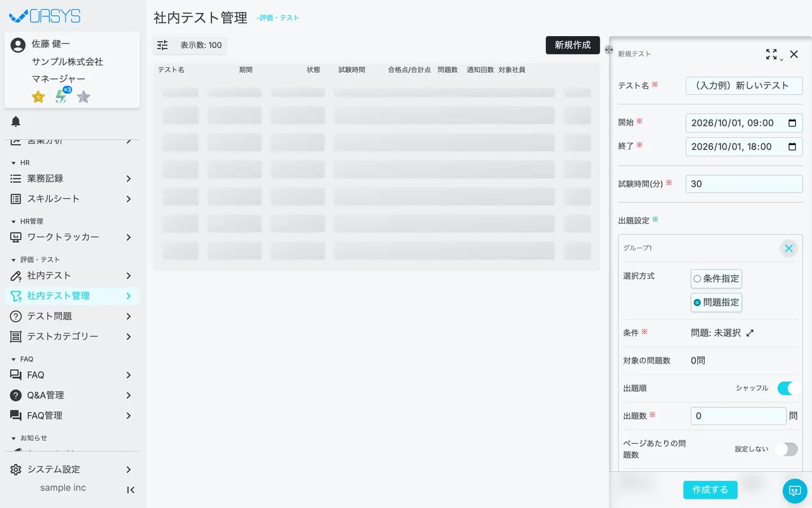This screenshot has width=812, height=508.
Task: Click the 佐藤 健一 user avatar icon
Action: coord(18,45)
